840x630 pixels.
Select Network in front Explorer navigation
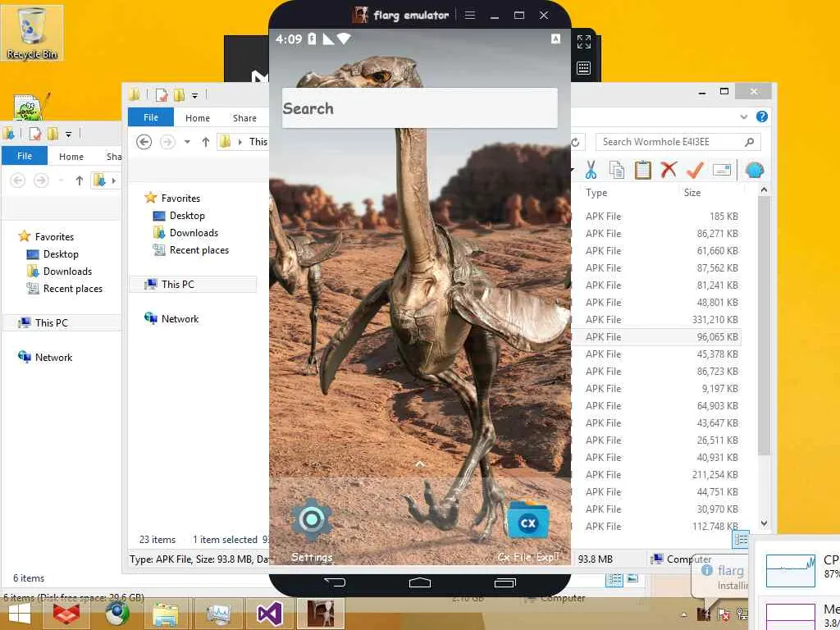pos(180,319)
